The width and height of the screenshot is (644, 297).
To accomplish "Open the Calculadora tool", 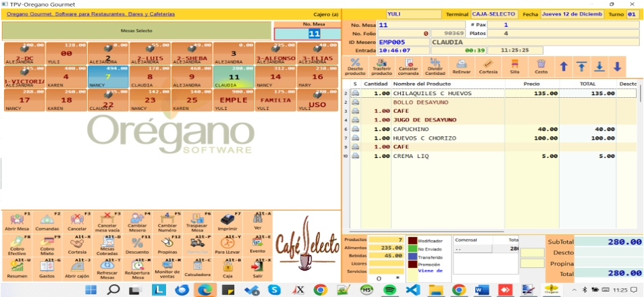I will [197, 269].
